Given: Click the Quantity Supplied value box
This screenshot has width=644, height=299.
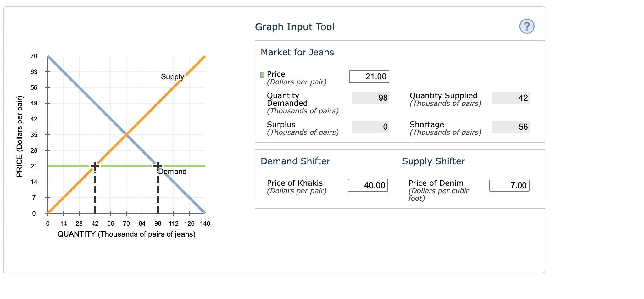Looking at the screenshot, I should [x=510, y=98].
